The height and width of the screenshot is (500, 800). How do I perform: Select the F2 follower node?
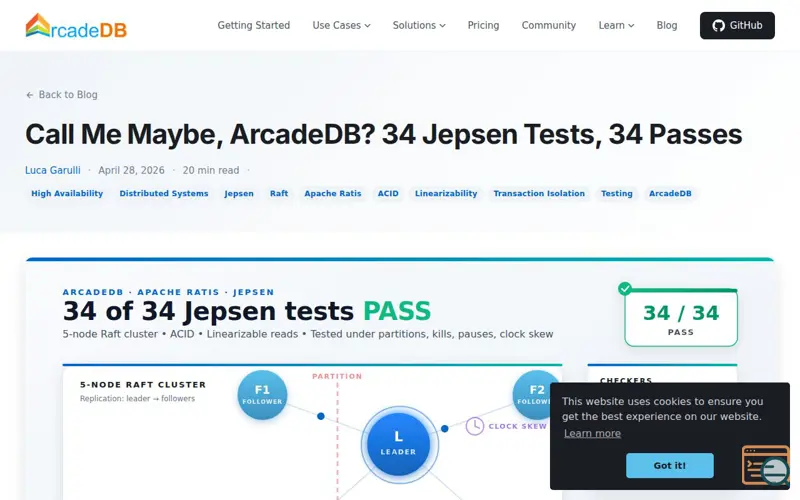point(536,395)
